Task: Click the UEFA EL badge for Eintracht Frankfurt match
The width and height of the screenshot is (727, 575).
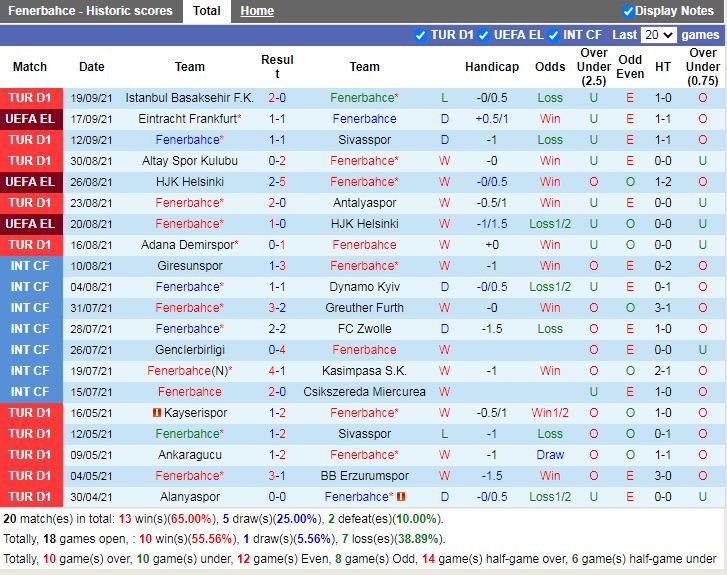Action: click(x=30, y=119)
